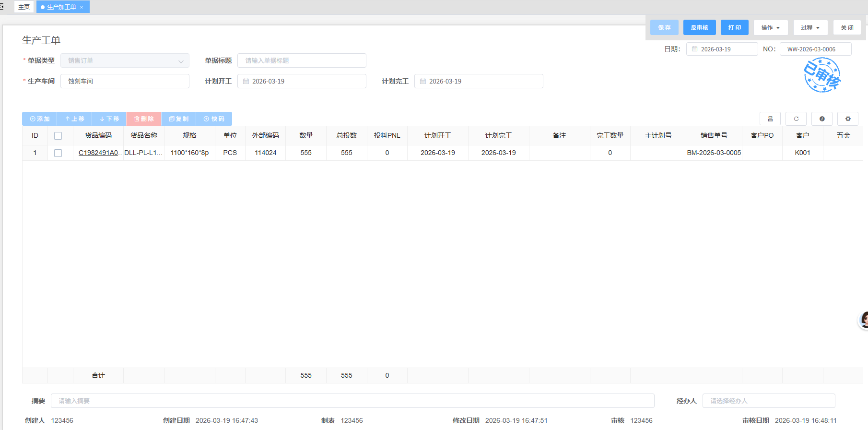Check the checkbox for row 1
Image resolution: width=868 pixels, height=430 pixels.
click(x=58, y=153)
